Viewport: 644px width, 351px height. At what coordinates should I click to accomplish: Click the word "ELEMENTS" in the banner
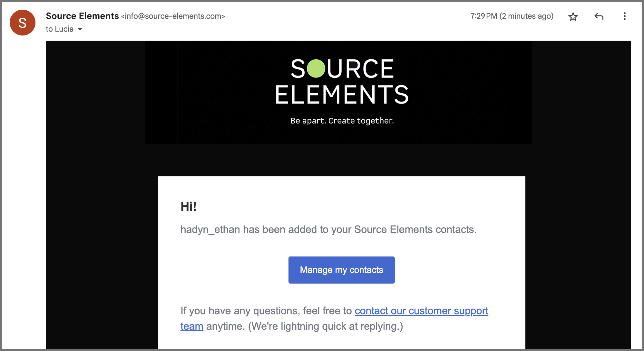pos(342,95)
